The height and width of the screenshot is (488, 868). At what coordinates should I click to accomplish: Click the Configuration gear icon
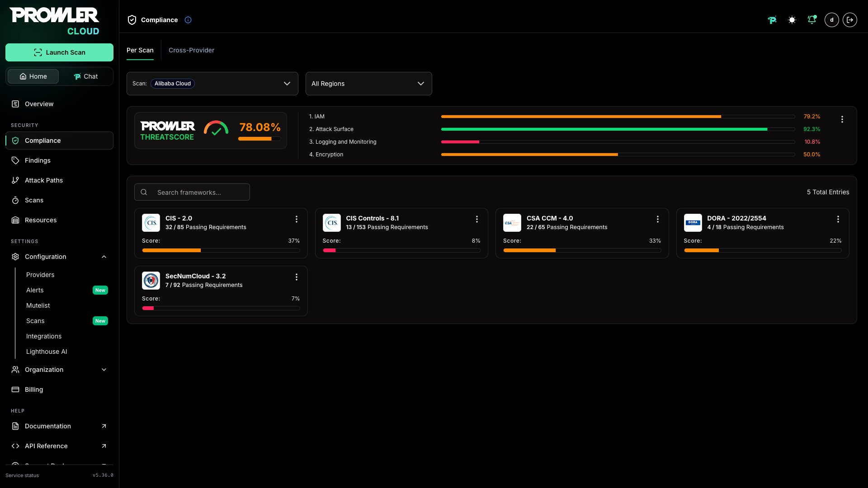pos(15,257)
